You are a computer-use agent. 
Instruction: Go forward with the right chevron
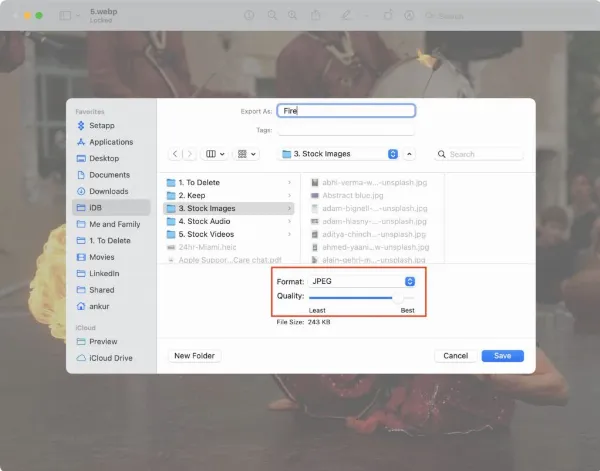(x=189, y=154)
